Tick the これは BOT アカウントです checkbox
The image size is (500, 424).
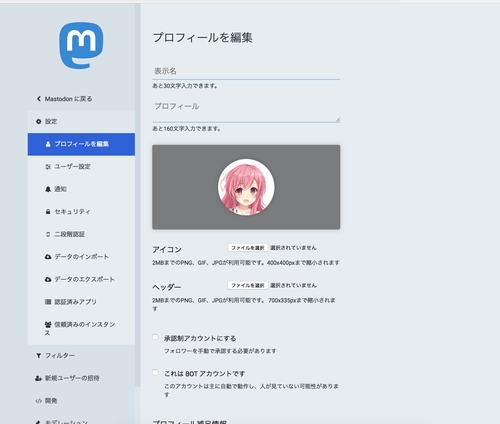tap(155, 372)
